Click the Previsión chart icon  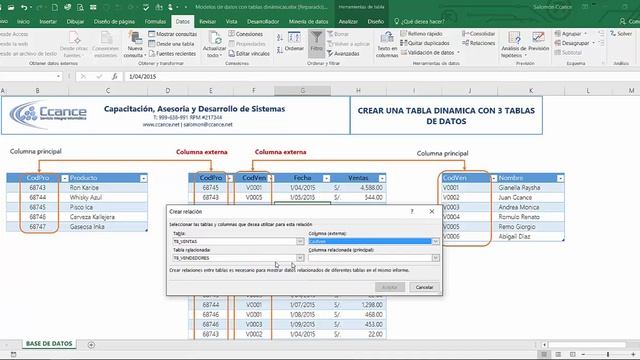[x=538, y=42]
